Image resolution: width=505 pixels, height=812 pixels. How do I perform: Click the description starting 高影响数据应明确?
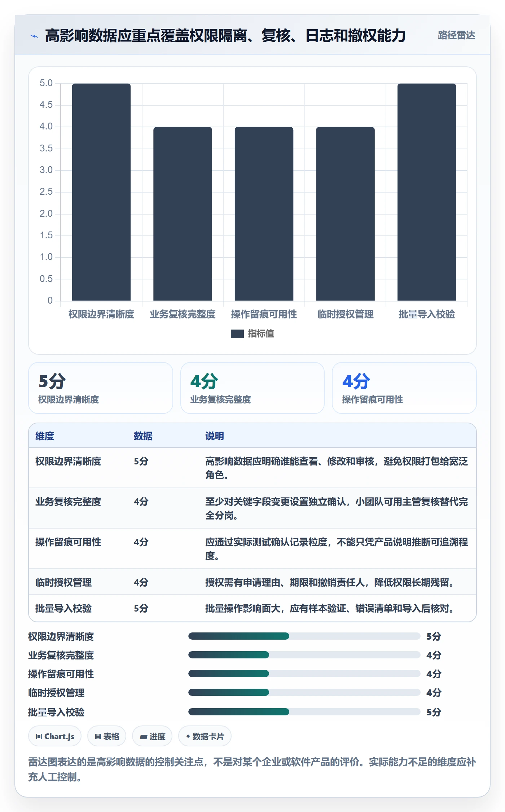pyautogui.click(x=337, y=468)
